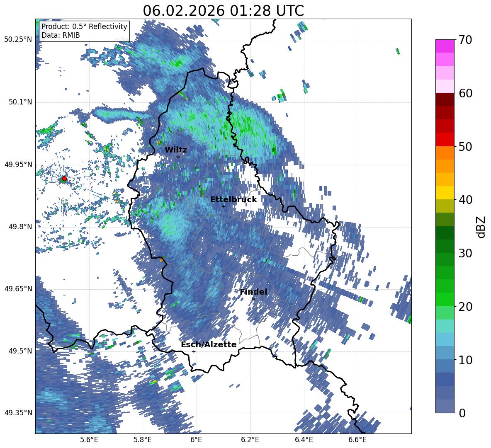Click the 60 tick on the colorbar

[466, 93]
